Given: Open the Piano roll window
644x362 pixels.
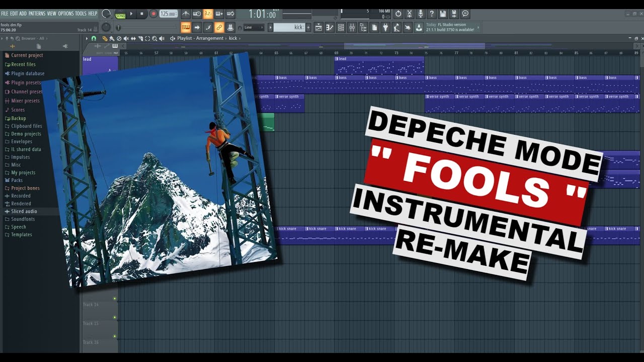Looking at the screenshot, I should tap(330, 27).
